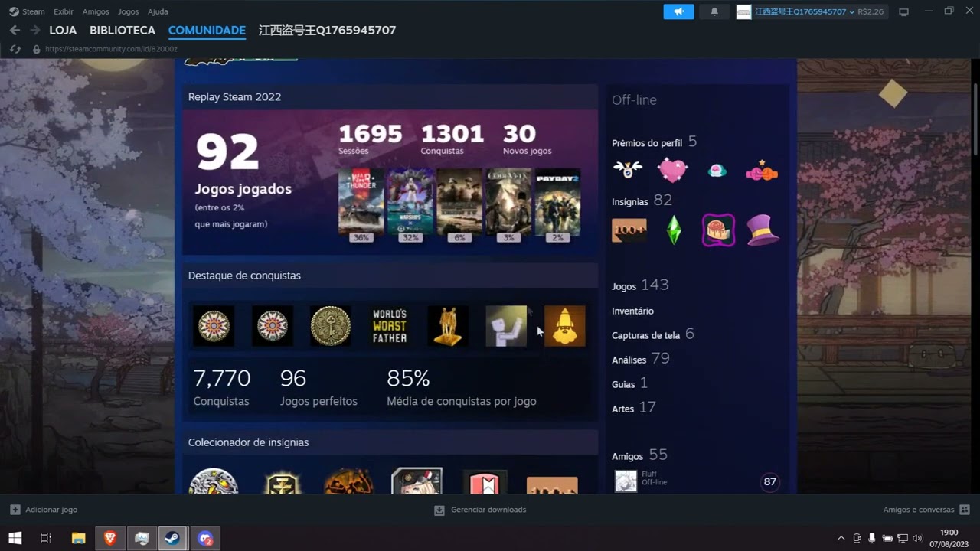The height and width of the screenshot is (551, 980).
Task: Open the purple-framed cake badge
Action: (718, 230)
